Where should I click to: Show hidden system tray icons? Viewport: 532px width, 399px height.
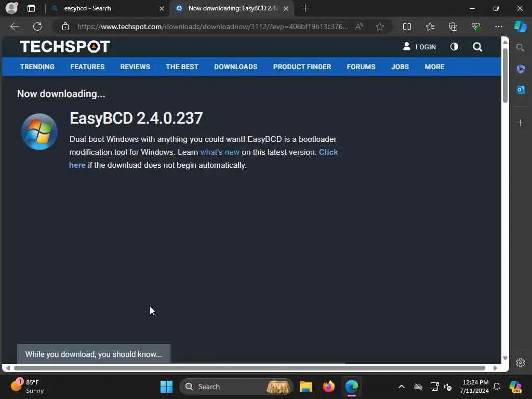(x=402, y=387)
